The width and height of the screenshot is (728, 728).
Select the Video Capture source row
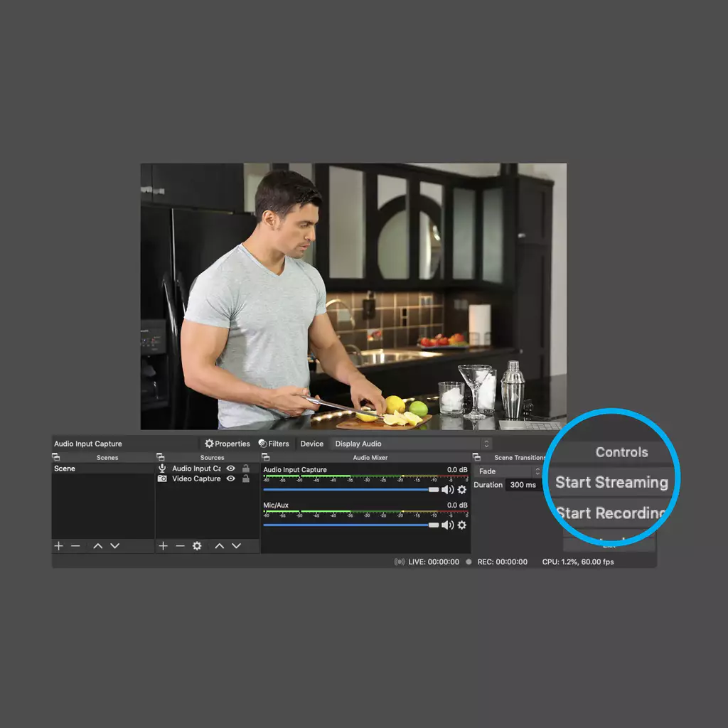[x=207, y=478]
